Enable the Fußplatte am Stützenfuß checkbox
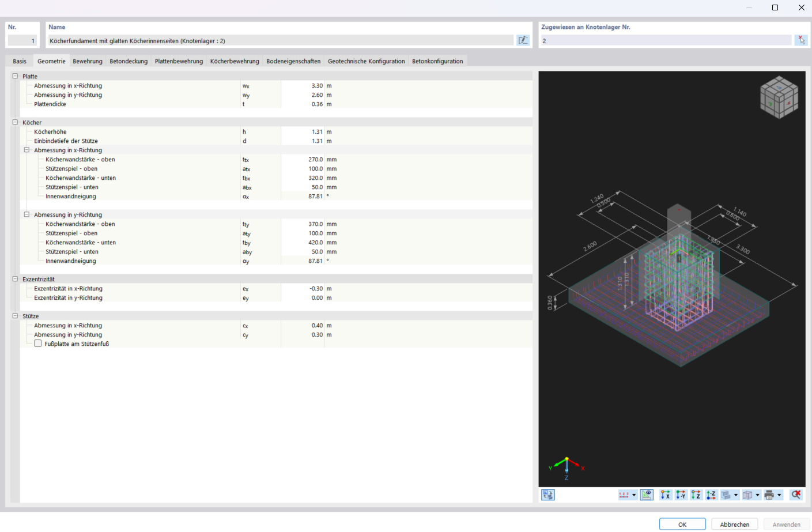 (x=37, y=343)
